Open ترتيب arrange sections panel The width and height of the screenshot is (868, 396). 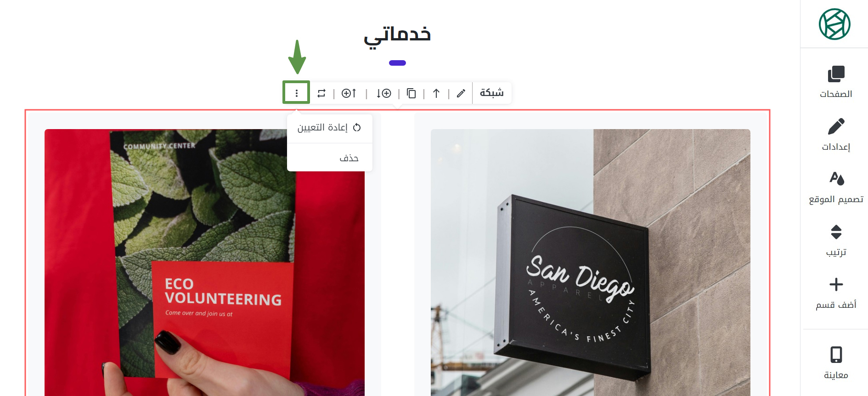point(836,240)
